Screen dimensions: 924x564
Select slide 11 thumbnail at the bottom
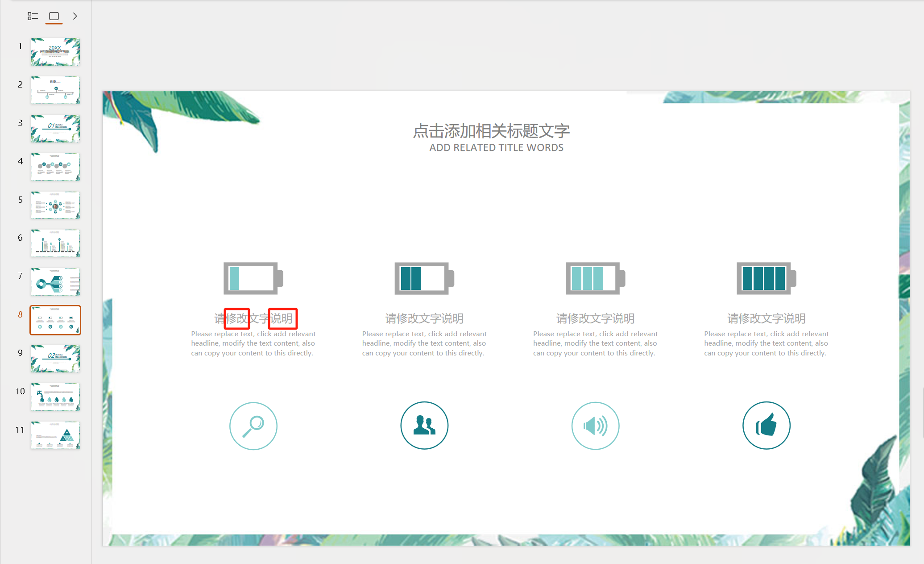[55, 435]
